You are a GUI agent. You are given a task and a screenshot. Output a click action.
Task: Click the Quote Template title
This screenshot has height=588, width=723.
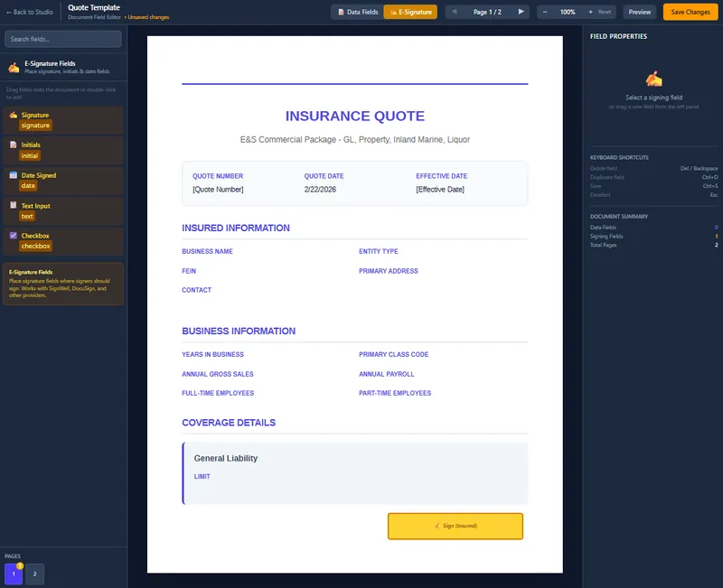pyautogui.click(x=94, y=7)
